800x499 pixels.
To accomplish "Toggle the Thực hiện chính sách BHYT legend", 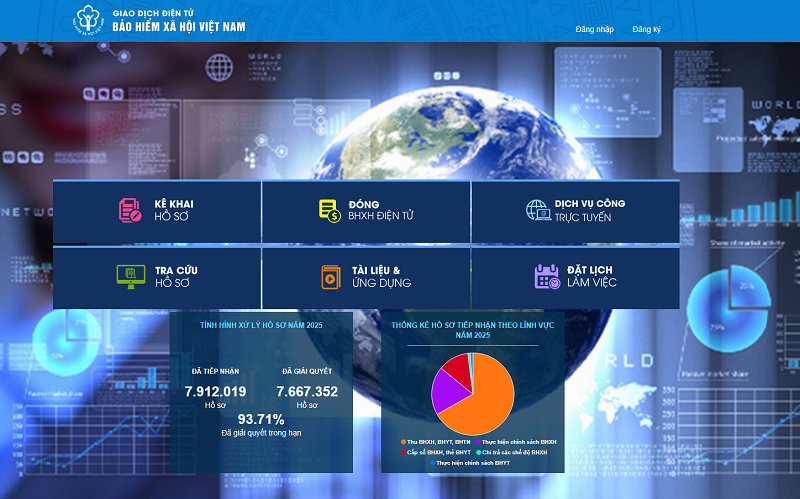I will tap(473, 463).
